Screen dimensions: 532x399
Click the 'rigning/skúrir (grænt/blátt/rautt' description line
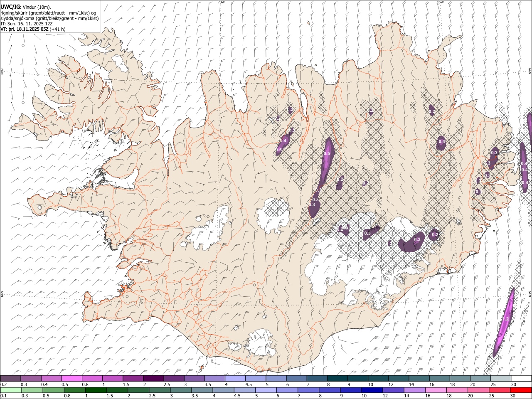48,13
